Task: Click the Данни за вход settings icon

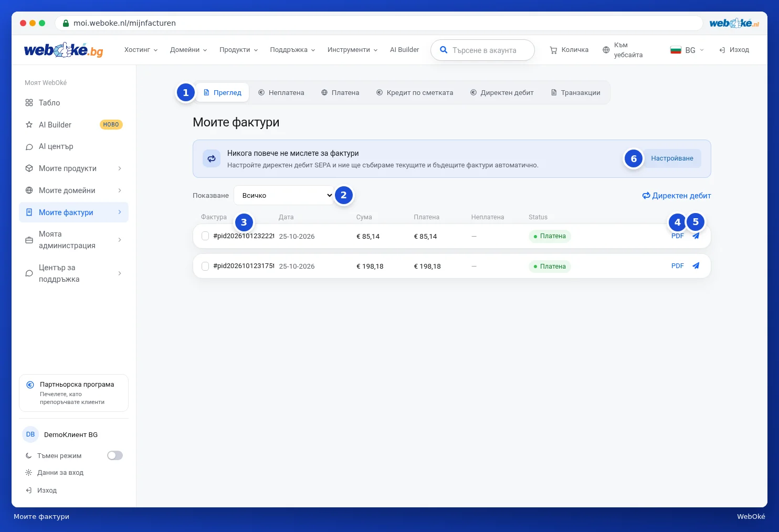Action: 29,473
